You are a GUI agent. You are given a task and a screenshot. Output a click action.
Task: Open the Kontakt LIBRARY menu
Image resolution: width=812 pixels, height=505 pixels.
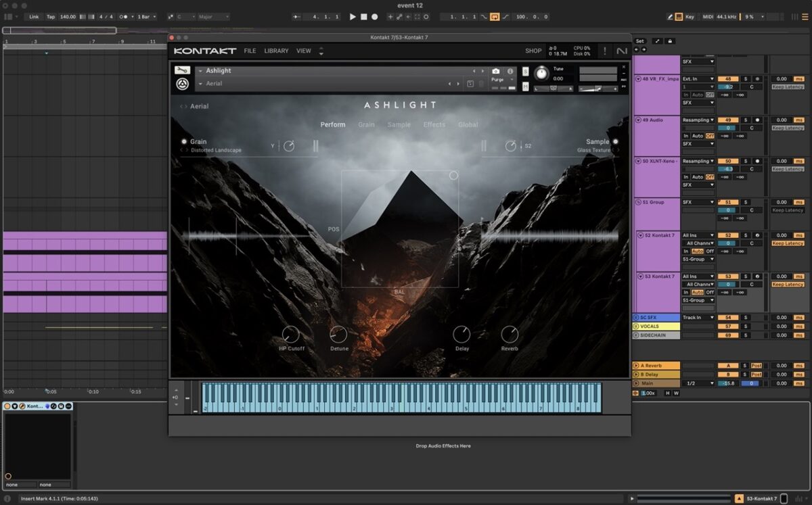(276, 51)
